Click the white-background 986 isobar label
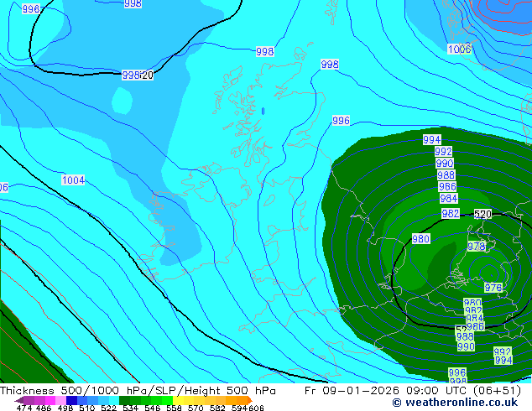The image size is (532, 411). pyautogui.click(x=447, y=187)
